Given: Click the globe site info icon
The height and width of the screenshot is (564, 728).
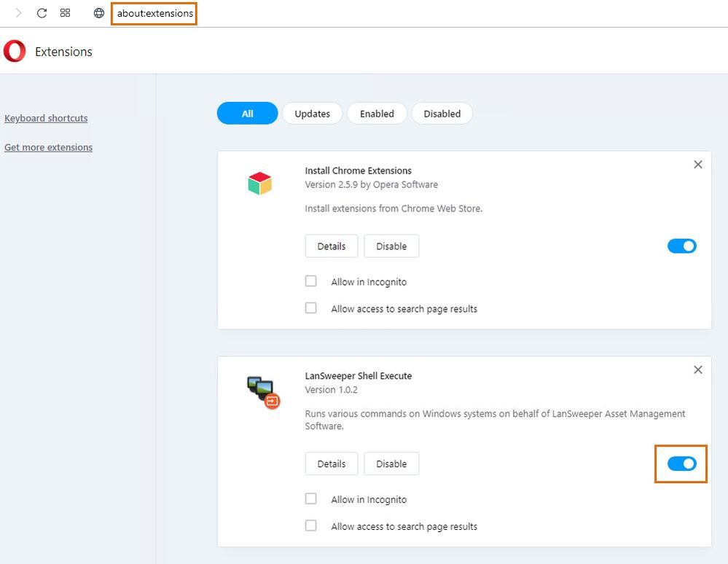Looking at the screenshot, I should tap(99, 13).
